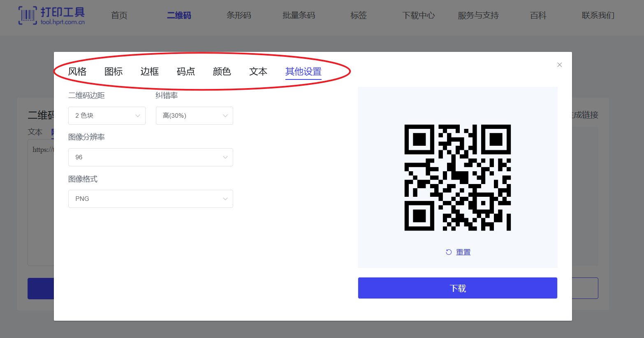Viewport: 644px width, 338px height.
Task: Open 联系我们 in the top navigation
Action: click(598, 16)
